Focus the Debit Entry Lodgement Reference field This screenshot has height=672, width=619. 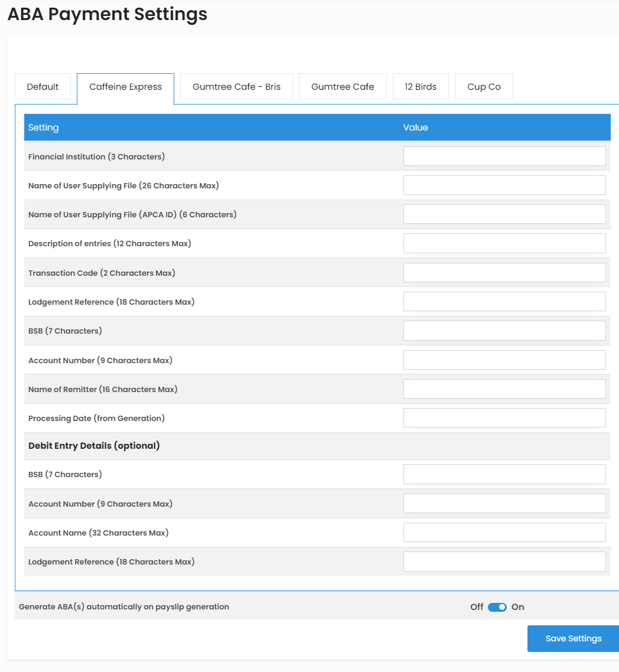click(504, 562)
